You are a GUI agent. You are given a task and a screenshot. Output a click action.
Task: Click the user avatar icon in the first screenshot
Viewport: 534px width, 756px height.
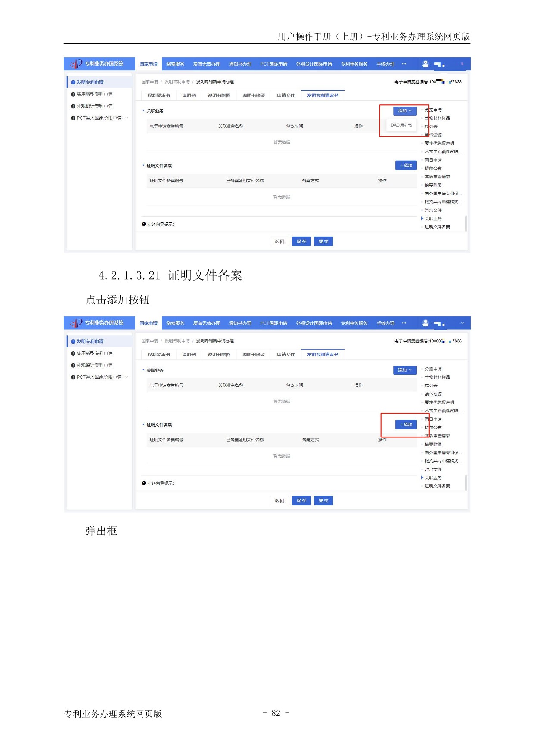pos(425,64)
